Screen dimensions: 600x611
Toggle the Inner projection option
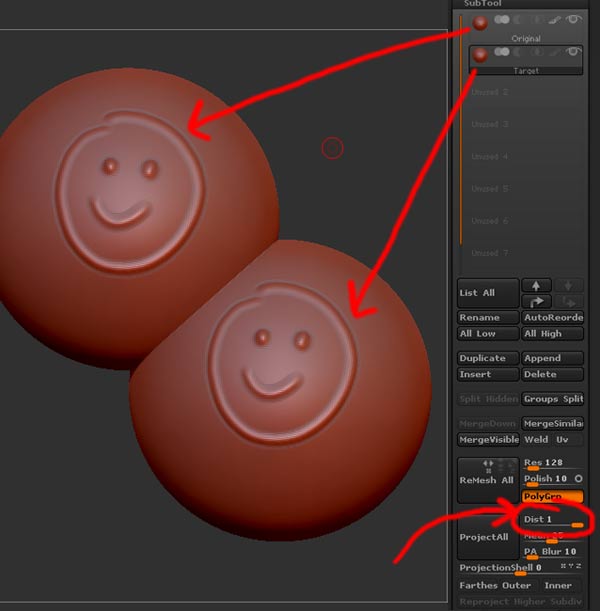point(558,586)
